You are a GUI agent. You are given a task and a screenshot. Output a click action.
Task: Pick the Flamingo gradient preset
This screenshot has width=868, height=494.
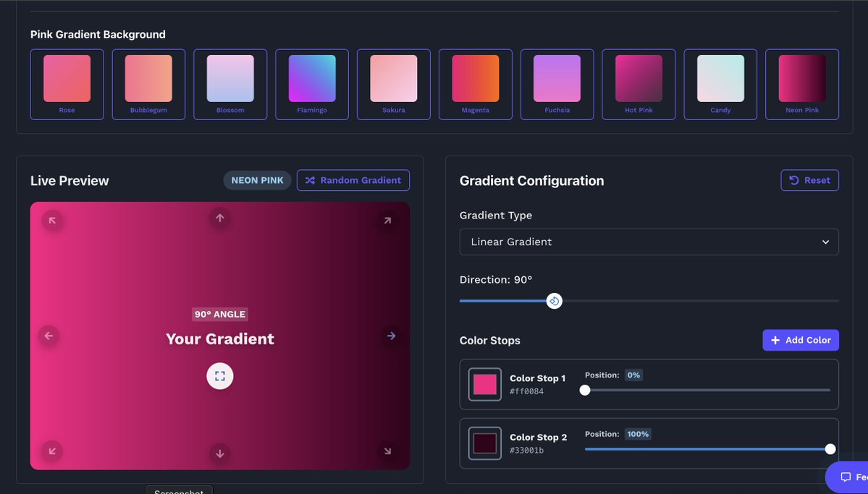point(312,85)
